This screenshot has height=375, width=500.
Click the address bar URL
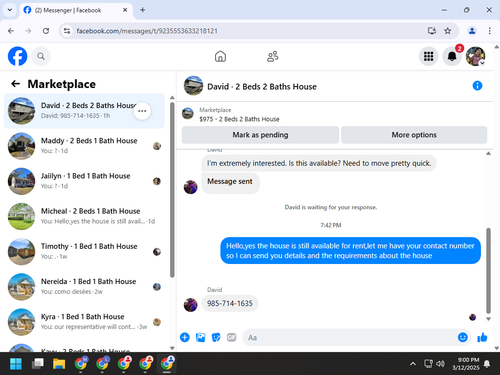click(x=147, y=31)
